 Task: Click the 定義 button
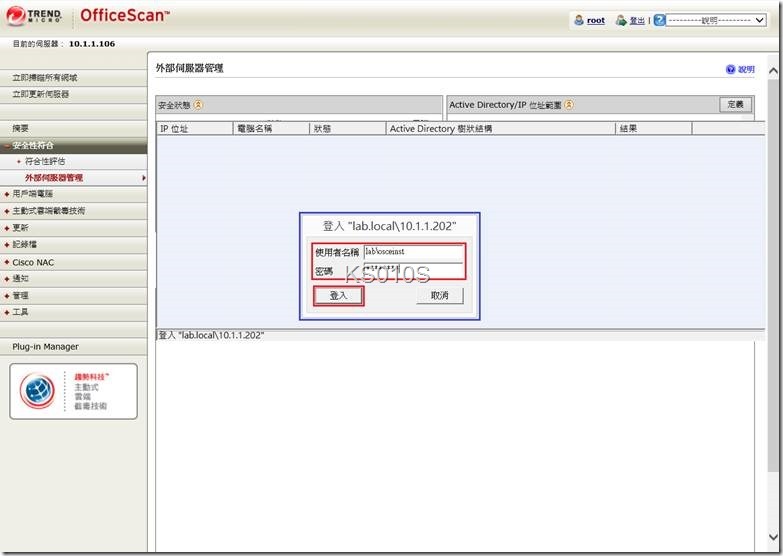click(736, 104)
